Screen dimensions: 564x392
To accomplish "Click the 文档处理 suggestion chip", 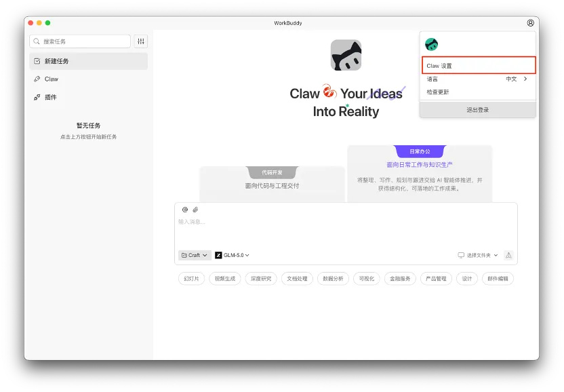I will coord(297,279).
